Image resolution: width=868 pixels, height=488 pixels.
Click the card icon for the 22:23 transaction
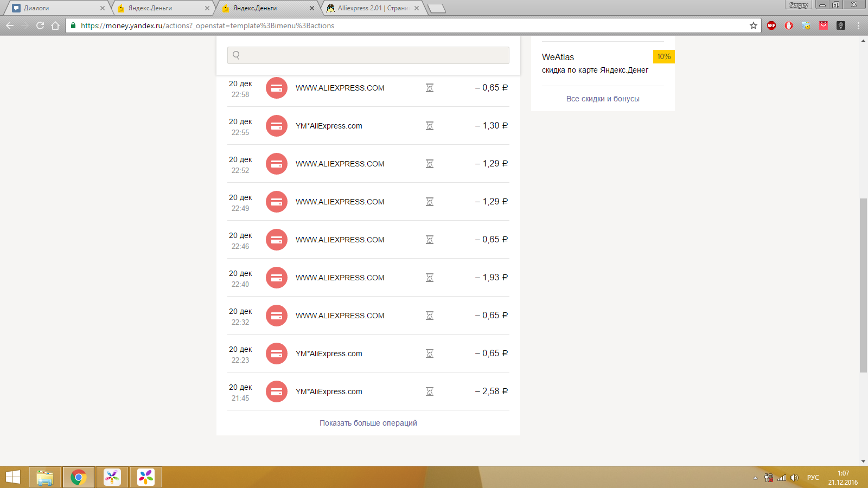pyautogui.click(x=277, y=354)
